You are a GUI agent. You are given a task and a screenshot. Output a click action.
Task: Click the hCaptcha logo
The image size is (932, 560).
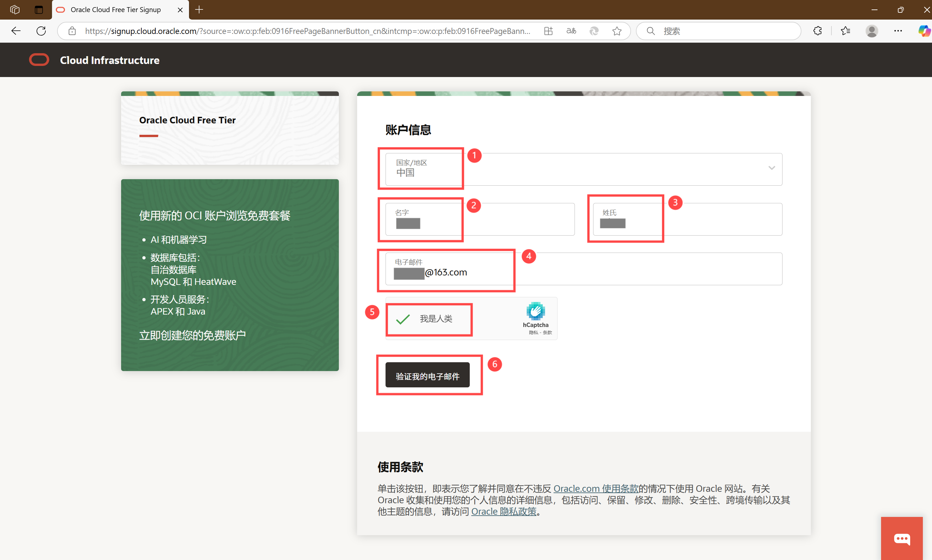[x=535, y=311]
